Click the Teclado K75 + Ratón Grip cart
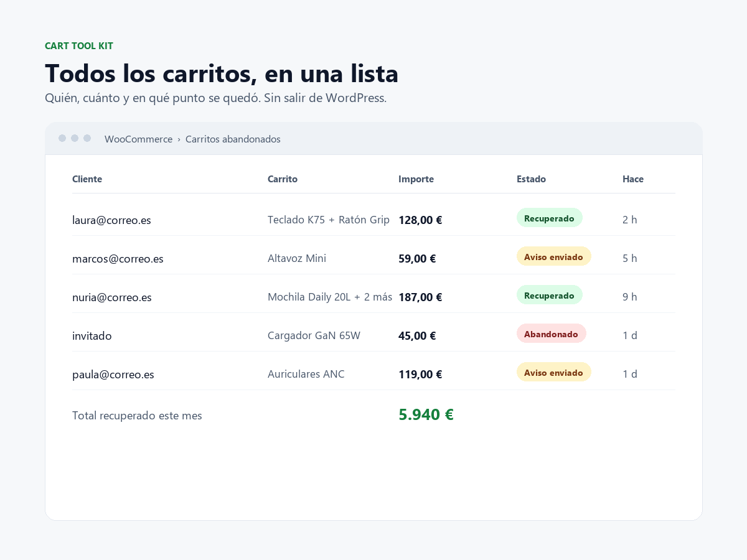747x560 pixels. (x=329, y=220)
